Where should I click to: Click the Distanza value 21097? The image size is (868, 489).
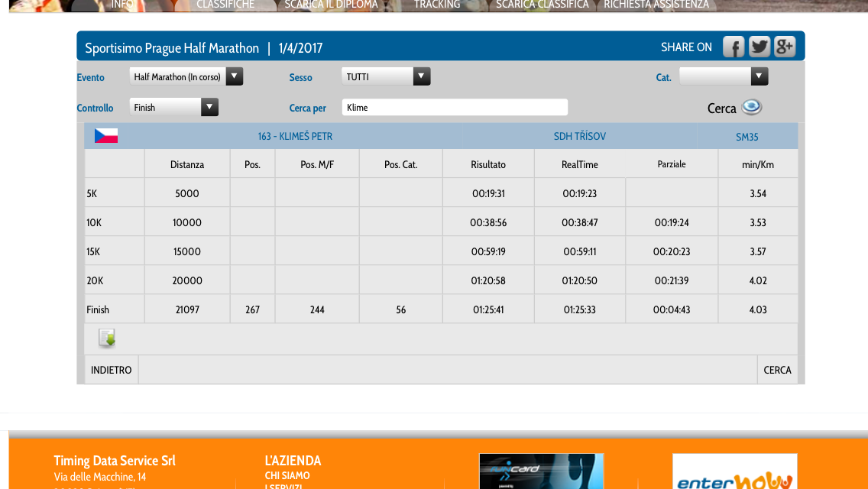pyautogui.click(x=187, y=309)
